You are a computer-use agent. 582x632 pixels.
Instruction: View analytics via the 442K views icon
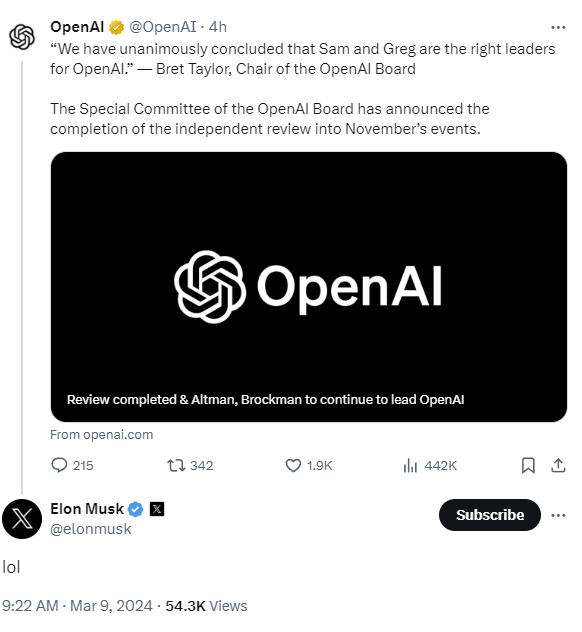click(410, 466)
